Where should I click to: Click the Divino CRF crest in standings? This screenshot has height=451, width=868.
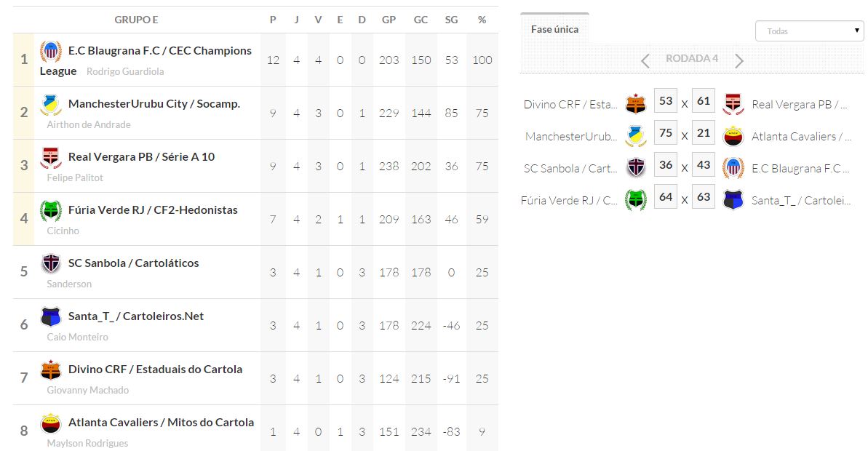(x=51, y=370)
